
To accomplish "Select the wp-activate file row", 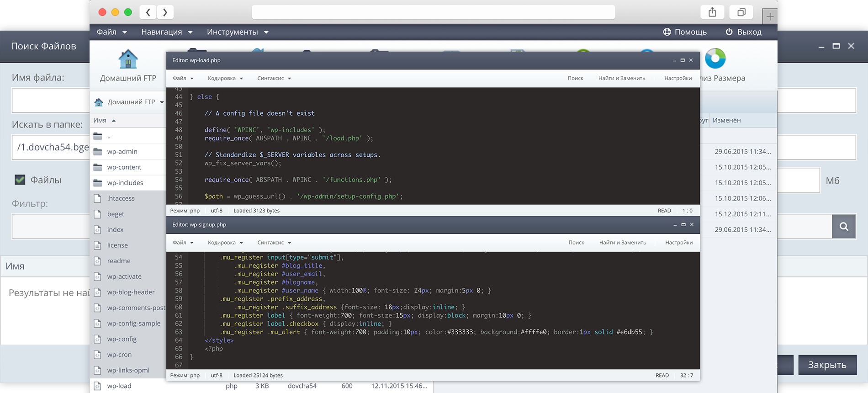I will click(128, 276).
